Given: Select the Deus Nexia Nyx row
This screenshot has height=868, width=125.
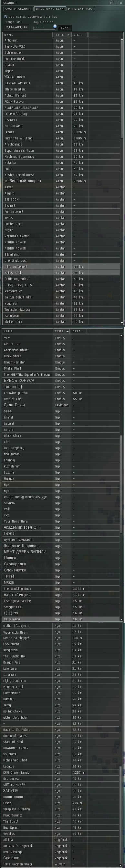Looking at the screenshot, I should 61,619.
